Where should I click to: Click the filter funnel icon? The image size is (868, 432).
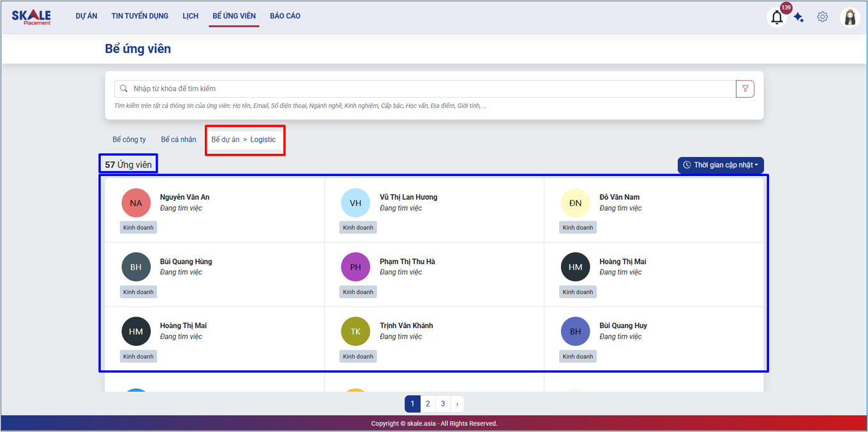point(745,89)
